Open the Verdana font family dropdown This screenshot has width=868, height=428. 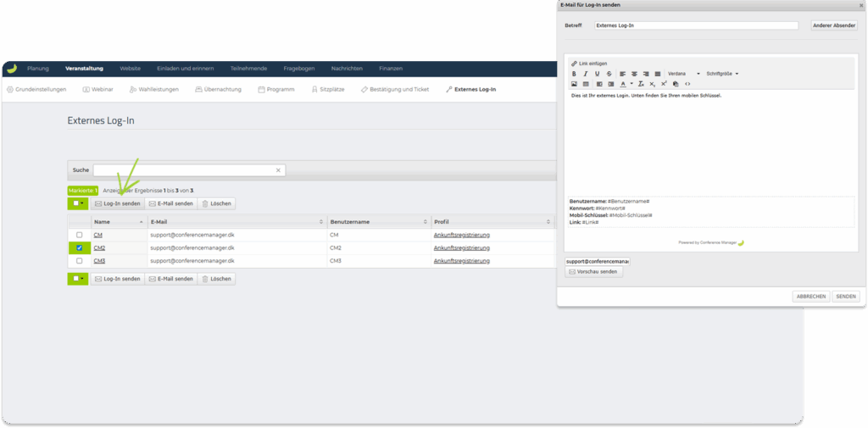tap(683, 74)
